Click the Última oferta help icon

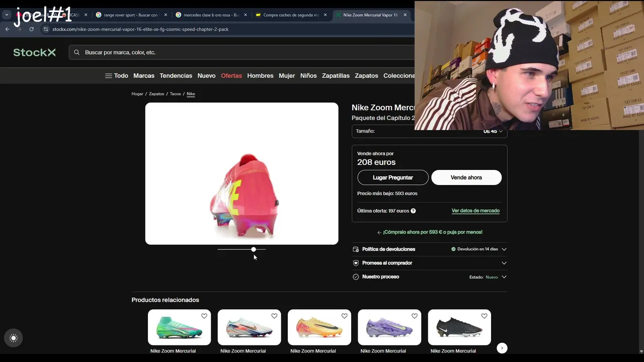[413, 211]
